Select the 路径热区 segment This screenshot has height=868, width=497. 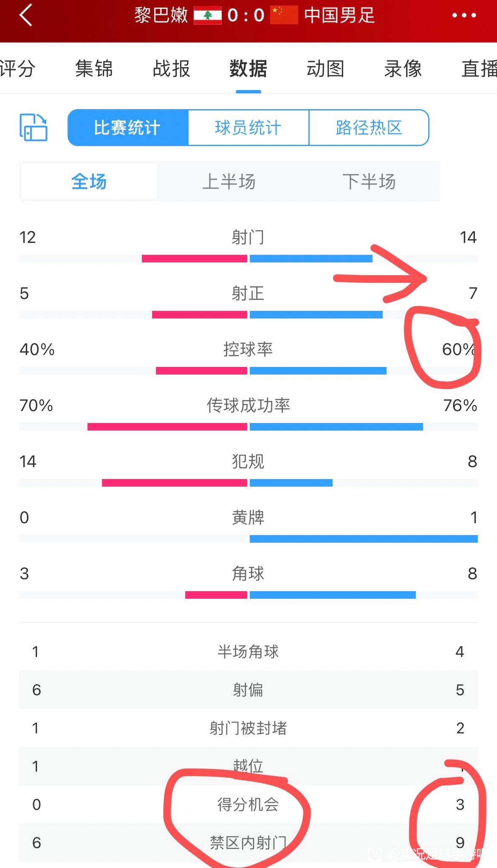pyautogui.click(x=369, y=127)
